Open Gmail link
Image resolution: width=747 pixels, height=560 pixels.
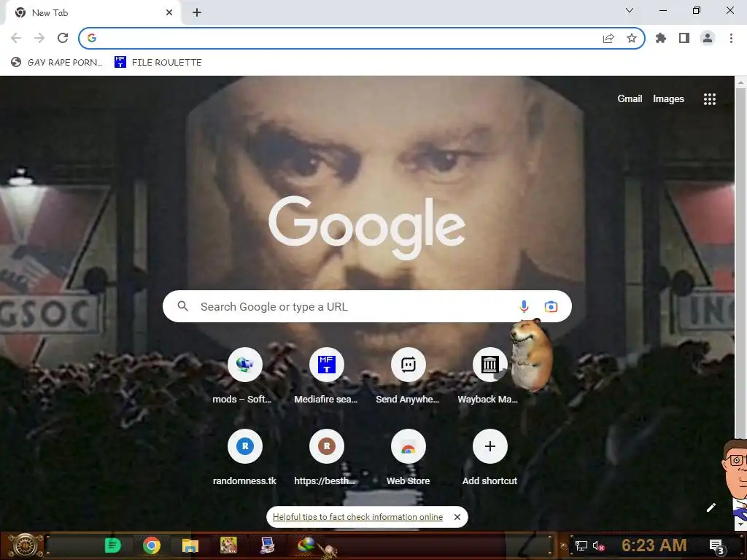pos(630,99)
